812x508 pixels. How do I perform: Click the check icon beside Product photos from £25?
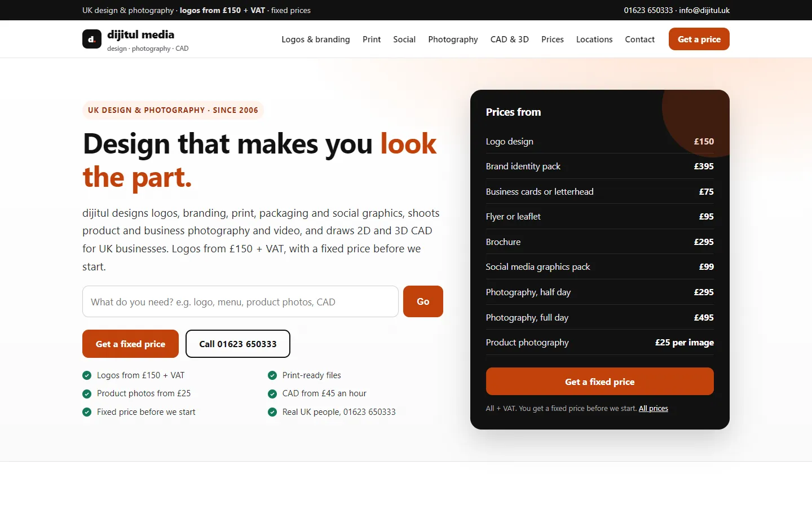87,393
